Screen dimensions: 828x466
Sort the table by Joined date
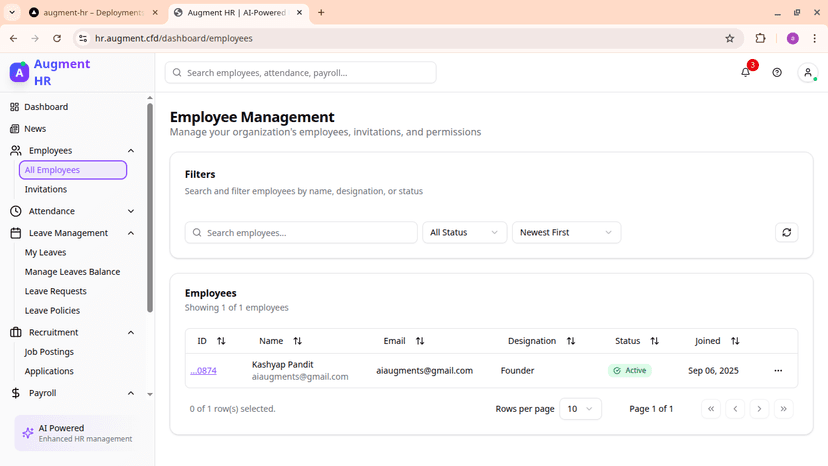point(735,341)
